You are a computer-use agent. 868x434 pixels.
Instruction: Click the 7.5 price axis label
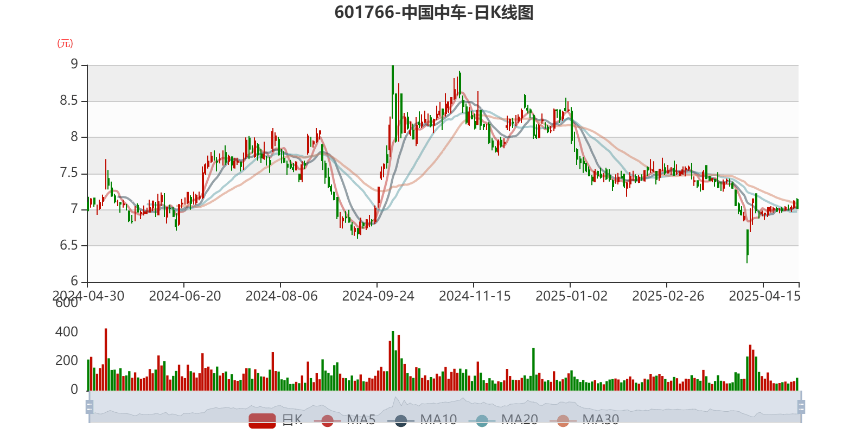coord(69,173)
